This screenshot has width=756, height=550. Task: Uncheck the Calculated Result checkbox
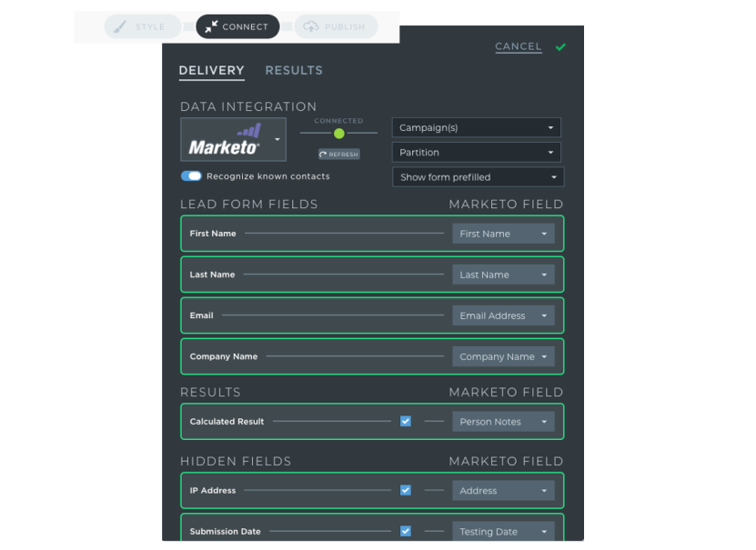[x=406, y=422]
